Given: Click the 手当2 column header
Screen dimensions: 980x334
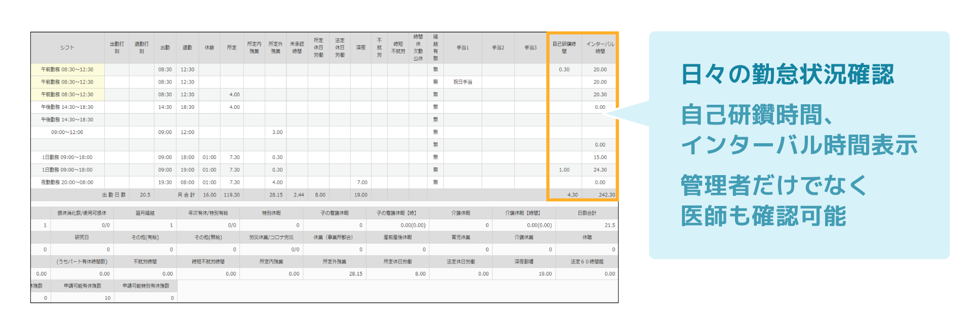Looking at the screenshot, I should pos(498,48).
